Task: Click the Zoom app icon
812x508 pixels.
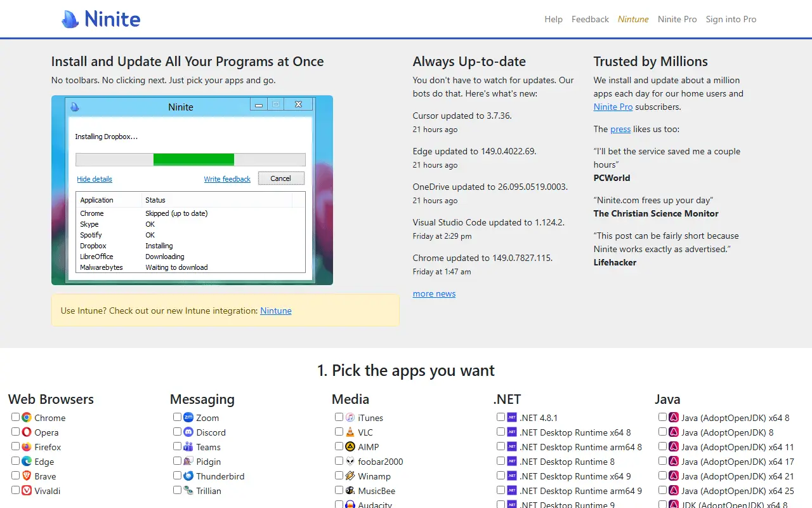Action: coord(188,417)
